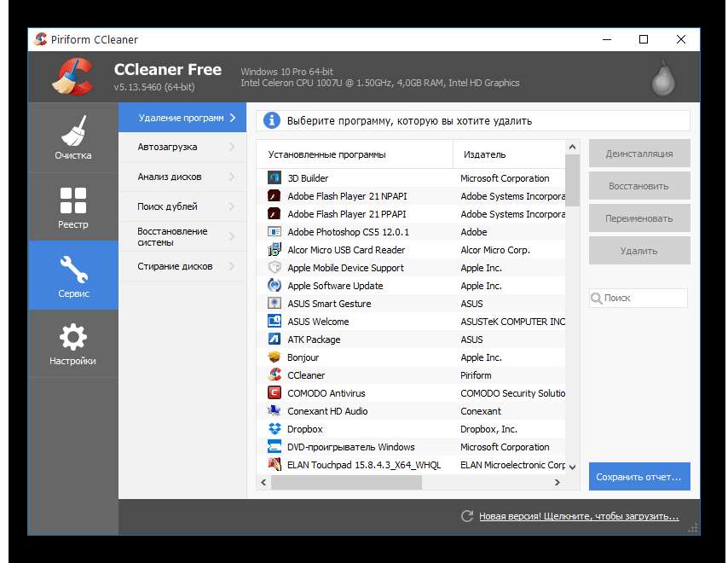Click the Переименовать button

point(639,218)
